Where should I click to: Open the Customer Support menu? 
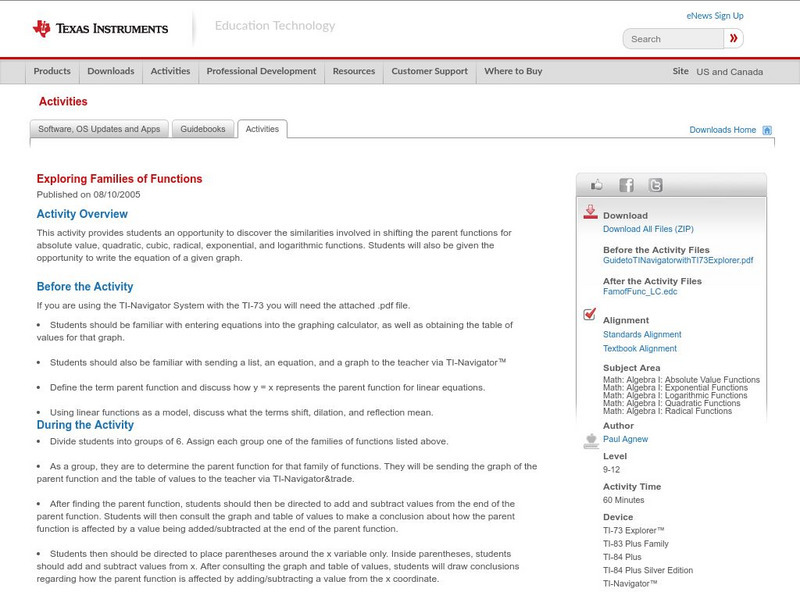coord(430,71)
